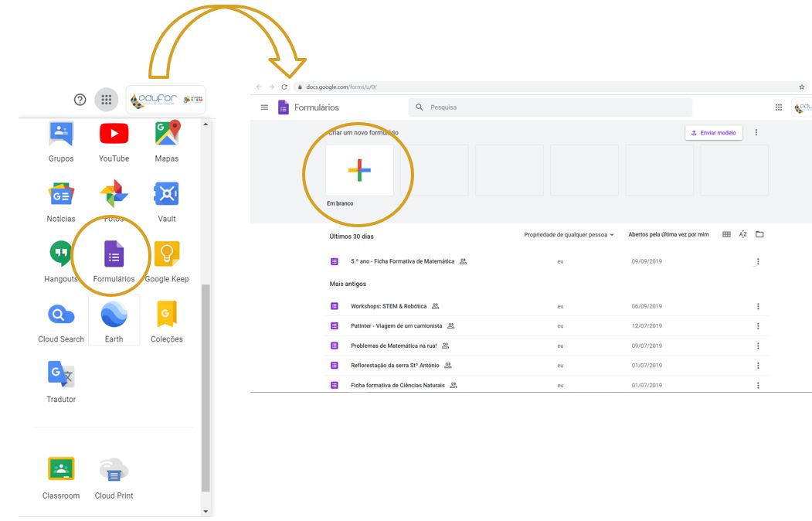Open the file picker folder icon
The height and width of the screenshot is (521, 812).
[x=759, y=234]
